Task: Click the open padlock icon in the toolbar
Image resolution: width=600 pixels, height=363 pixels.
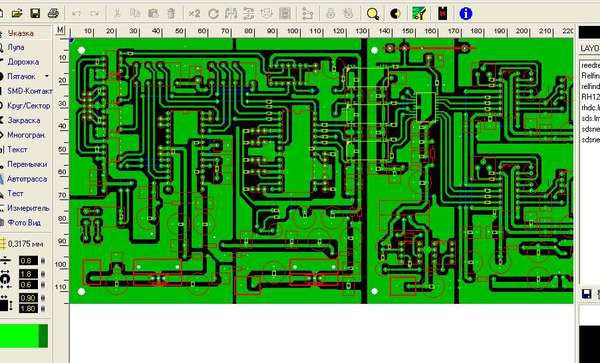Action: coord(348,14)
